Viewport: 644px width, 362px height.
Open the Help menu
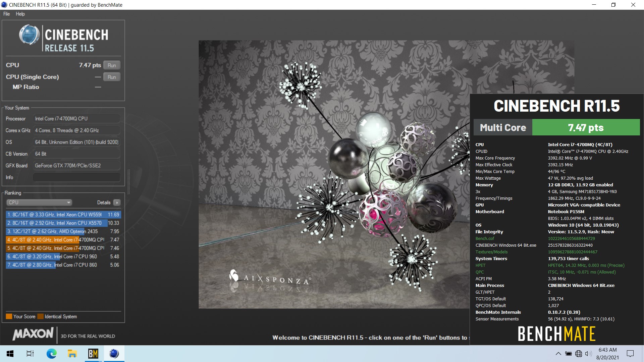point(20,14)
